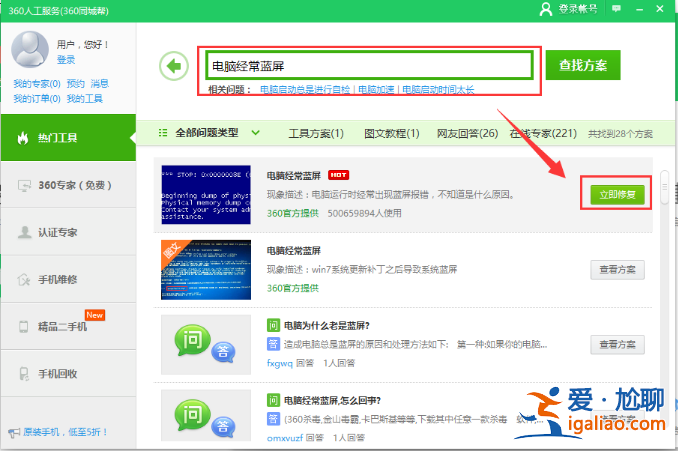The height and width of the screenshot is (451, 678).
Task: Click the 答 icon next to 造成电脑总是蓝屏的原因
Action: 273,344
